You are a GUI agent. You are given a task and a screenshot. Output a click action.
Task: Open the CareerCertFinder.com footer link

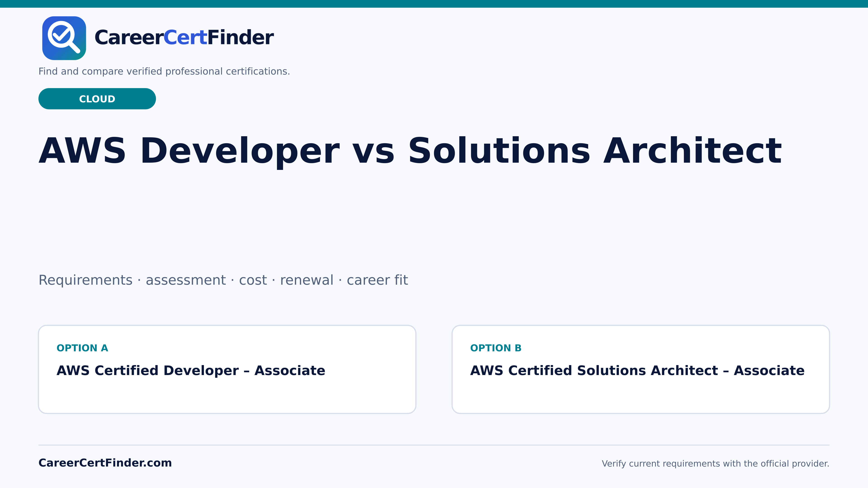coord(105,463)
